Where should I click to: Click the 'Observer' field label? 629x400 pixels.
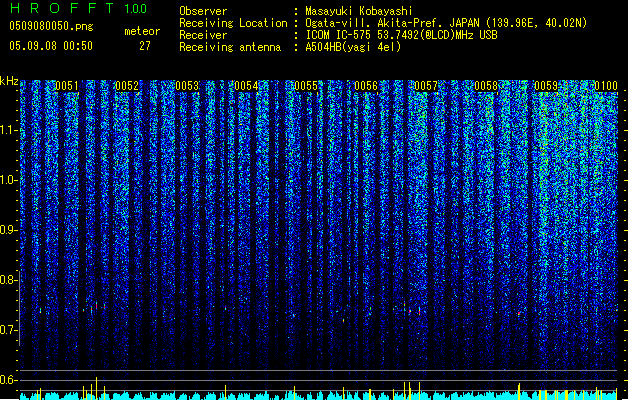coord(203,11)
